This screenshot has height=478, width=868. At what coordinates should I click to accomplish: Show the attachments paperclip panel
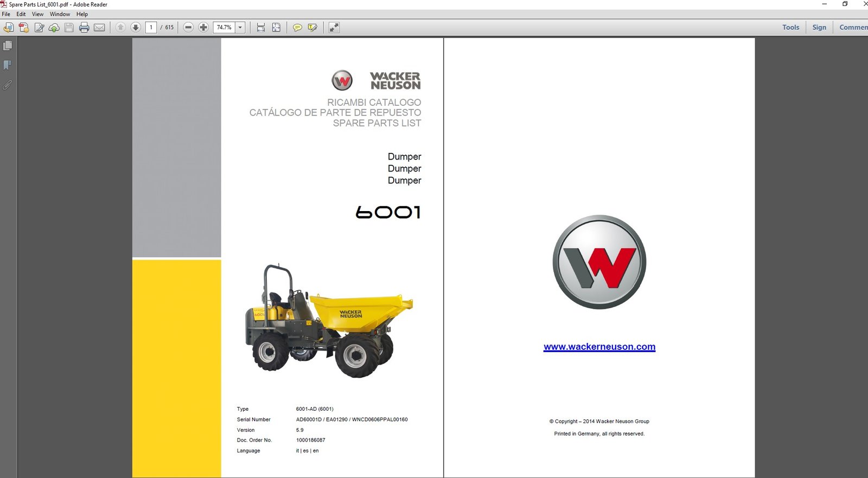point(8,85)
